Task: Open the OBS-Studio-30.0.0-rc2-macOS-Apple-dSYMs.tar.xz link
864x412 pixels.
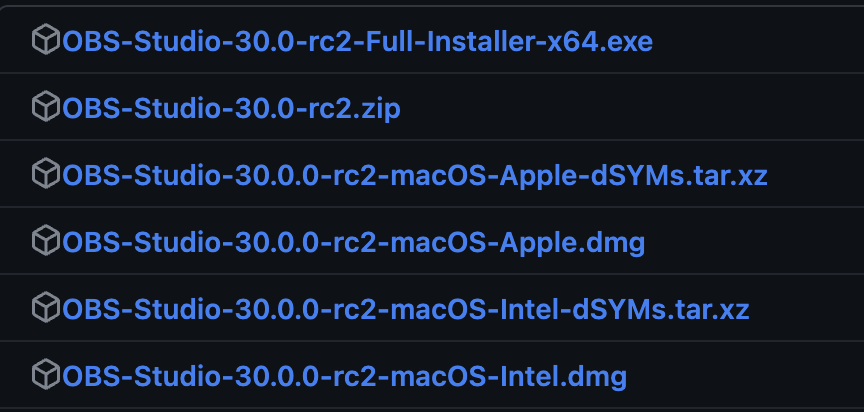Action: click(x=415, y=175)
